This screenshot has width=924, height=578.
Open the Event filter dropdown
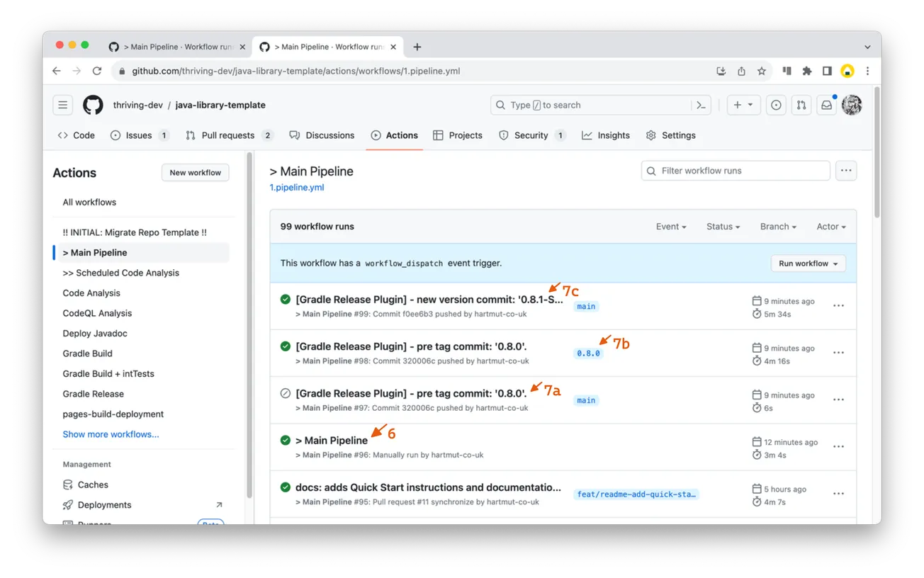(670, 226)
